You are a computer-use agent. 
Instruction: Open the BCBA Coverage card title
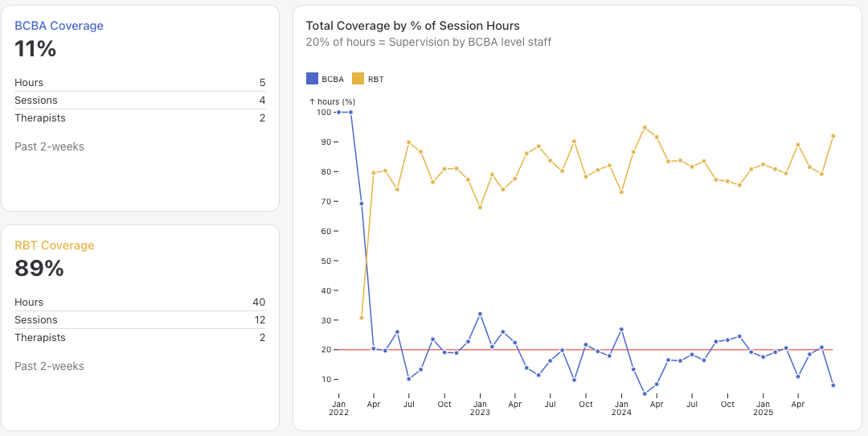pos(59,26)
